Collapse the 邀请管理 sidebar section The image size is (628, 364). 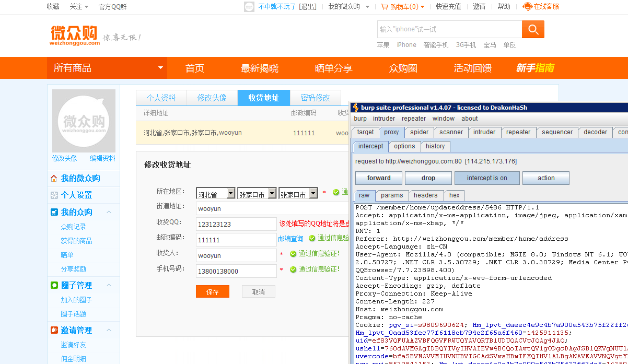pos(109,330)
